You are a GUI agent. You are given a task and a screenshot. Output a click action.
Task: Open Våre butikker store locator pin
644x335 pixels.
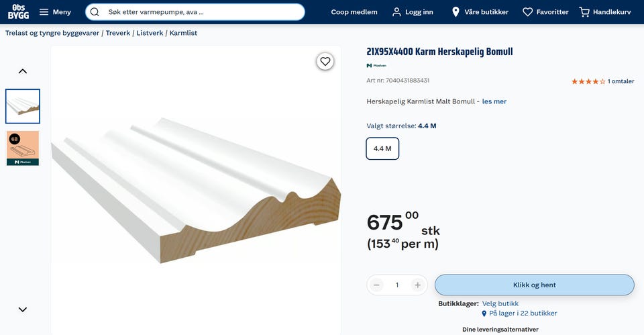click(456, 12)
